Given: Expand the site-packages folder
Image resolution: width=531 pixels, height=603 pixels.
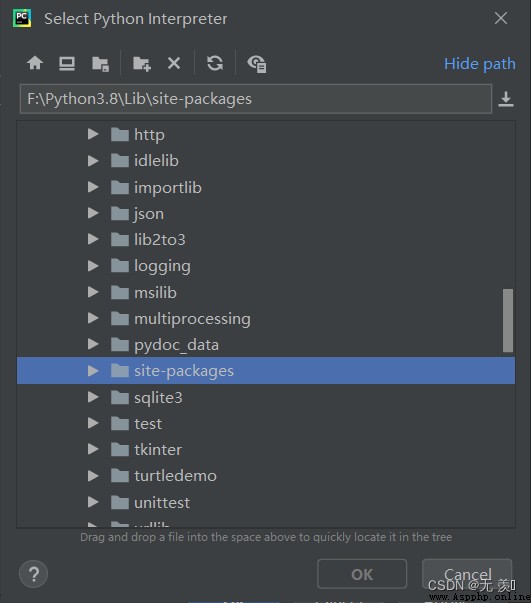Looking at the screenshot, I should [x=93, y=371].
